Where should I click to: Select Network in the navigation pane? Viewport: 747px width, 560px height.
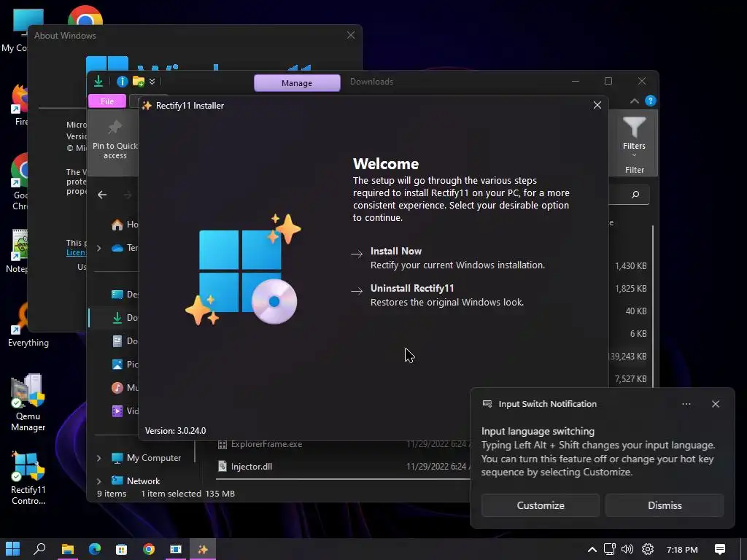click(135, 481)
